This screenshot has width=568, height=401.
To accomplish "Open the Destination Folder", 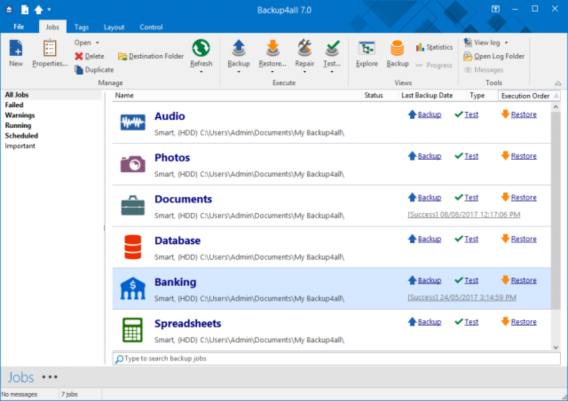I will click(x=151, y=56).
